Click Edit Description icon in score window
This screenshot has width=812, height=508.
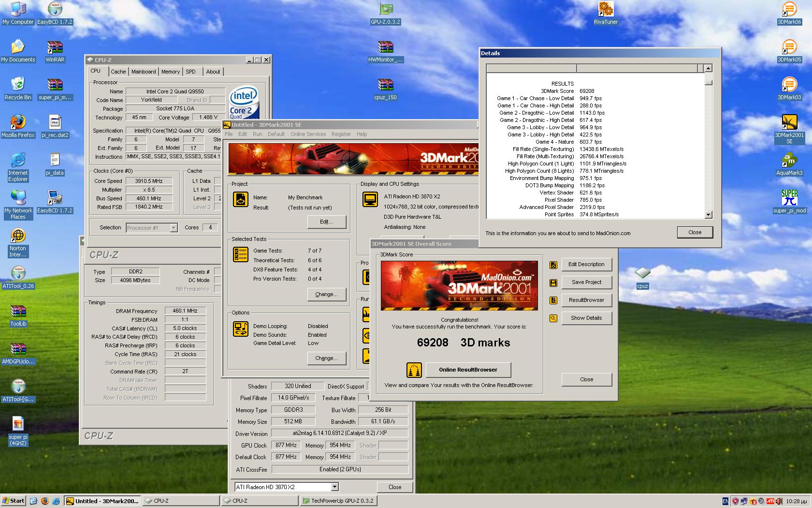pyautogui.click(x=553, y=265)
